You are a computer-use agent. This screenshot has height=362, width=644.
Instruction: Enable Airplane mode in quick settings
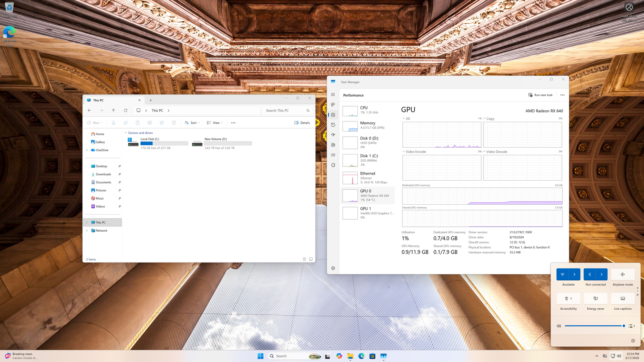click(623, 274)
